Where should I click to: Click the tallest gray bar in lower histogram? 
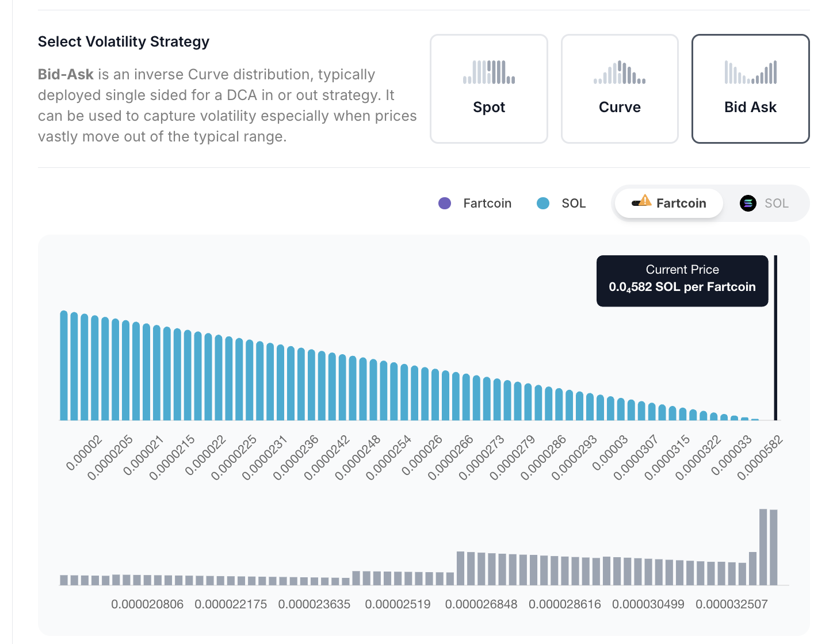(763, 546)
